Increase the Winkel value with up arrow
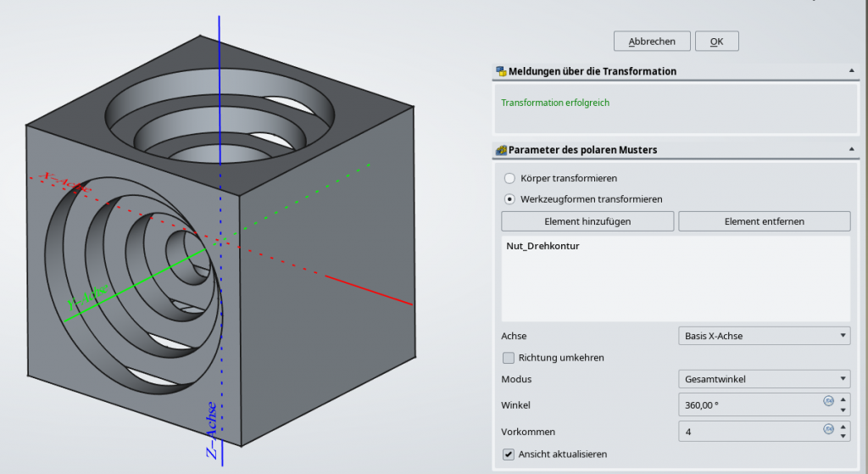 pyautogui.click(x=843, y=399)
